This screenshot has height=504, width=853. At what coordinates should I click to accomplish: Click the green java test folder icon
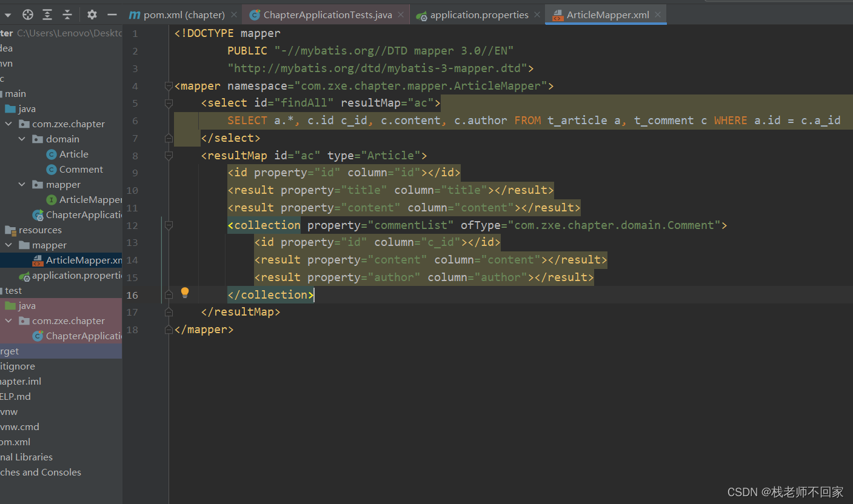pos(10,306)
